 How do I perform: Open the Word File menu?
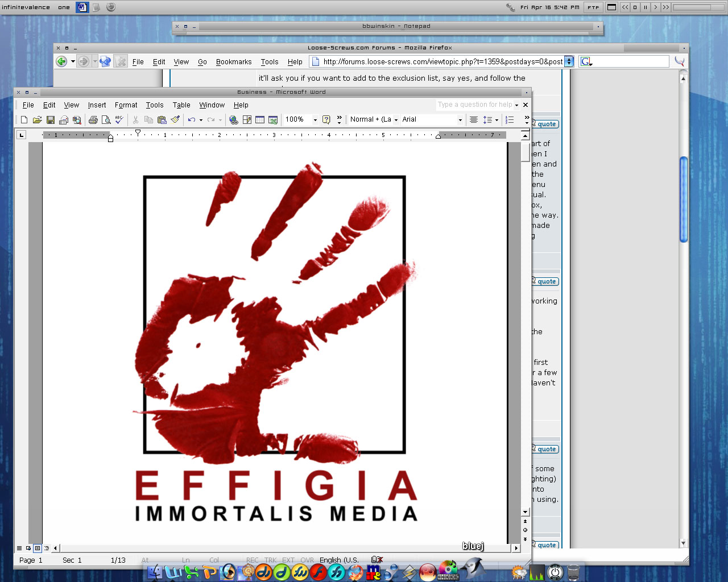click(28, 105)
